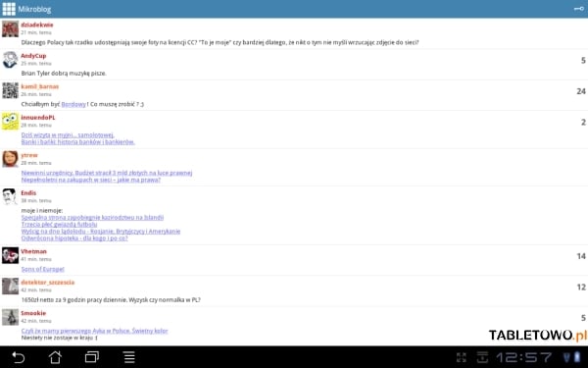Open the Android menu button
This screenshot has height=368, width=588.
[x=129, y=357]
